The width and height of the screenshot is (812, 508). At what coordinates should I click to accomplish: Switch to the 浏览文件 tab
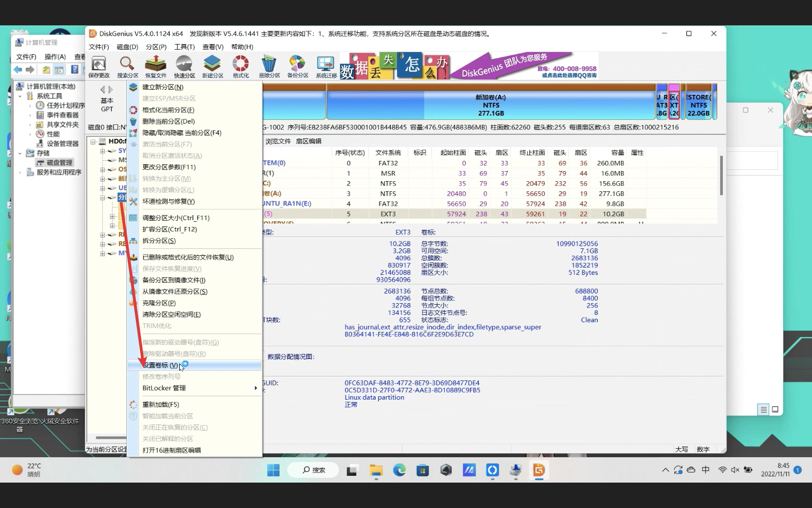278,141
